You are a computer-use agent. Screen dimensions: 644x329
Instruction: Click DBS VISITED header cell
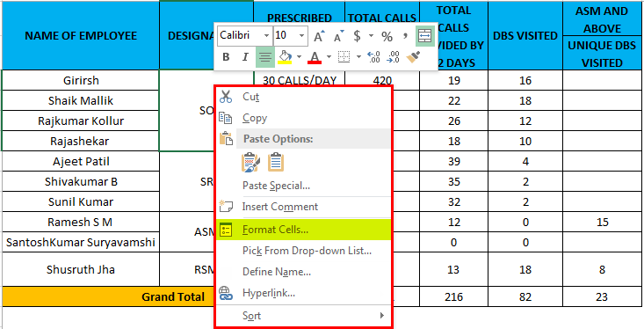525,35
